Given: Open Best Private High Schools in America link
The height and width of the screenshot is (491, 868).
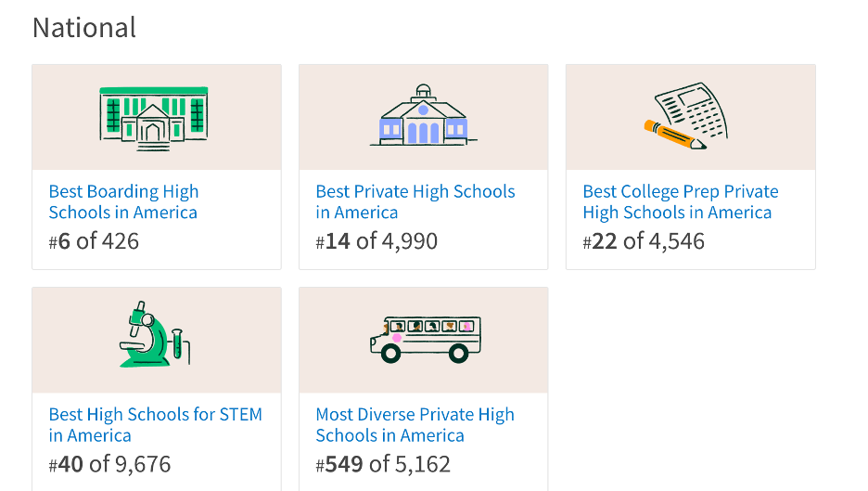Looking at the screenshot, I should tap(415, 201).
